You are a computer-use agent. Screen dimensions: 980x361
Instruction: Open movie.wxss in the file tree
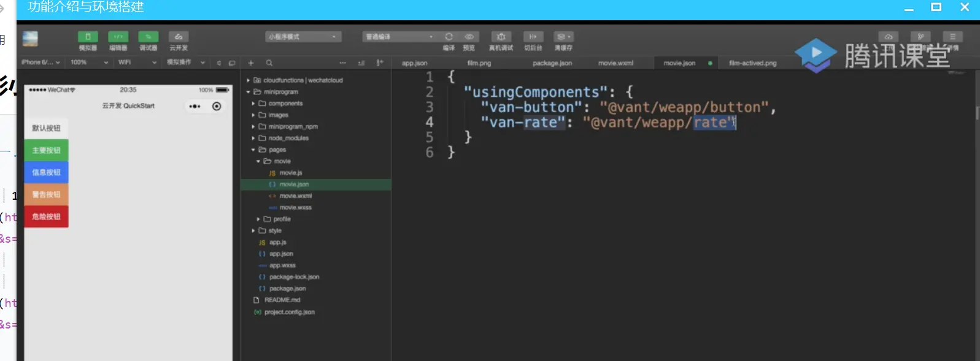click(296, 208)
